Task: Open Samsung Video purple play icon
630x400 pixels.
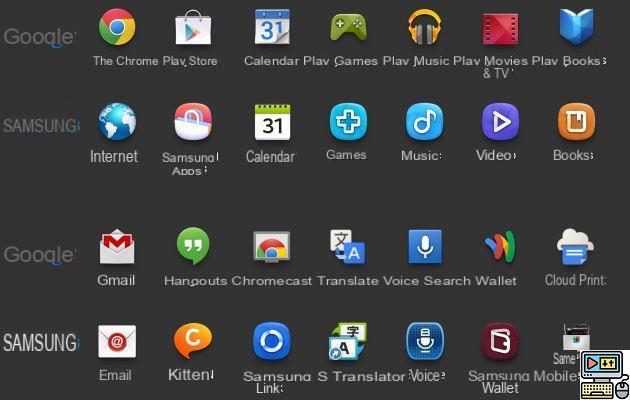Action: point(500,122)
